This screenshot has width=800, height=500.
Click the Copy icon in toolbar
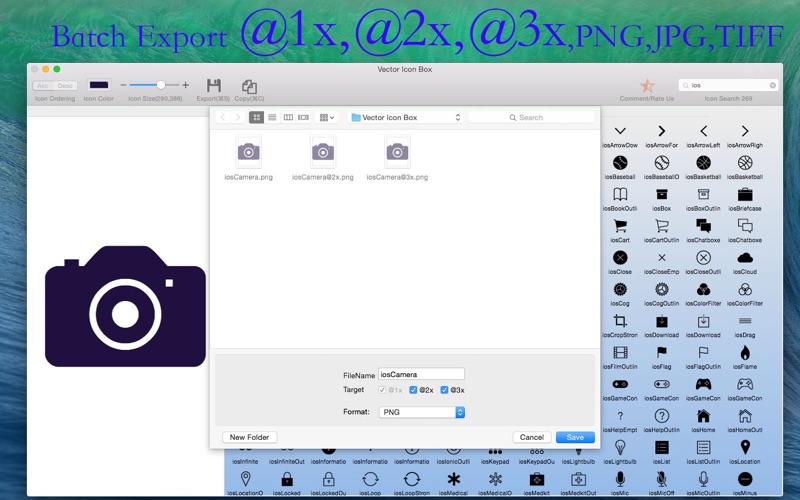point(249,86)
